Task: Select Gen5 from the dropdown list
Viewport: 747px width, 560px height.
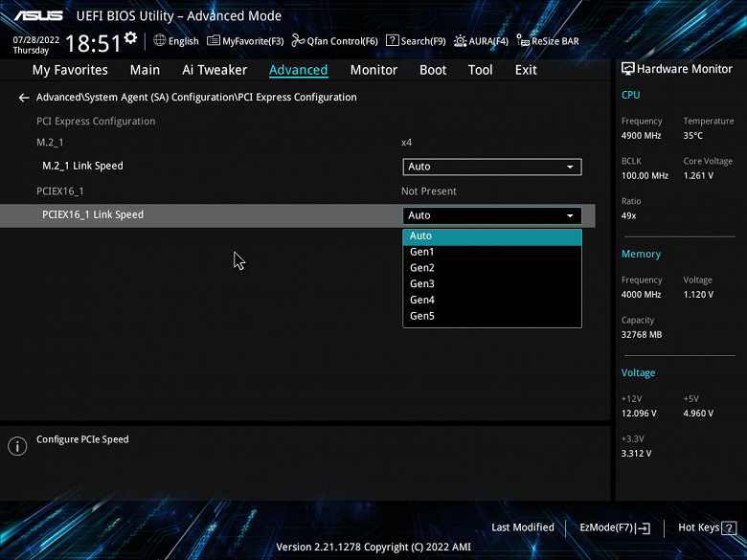Action: pos(492,316)
